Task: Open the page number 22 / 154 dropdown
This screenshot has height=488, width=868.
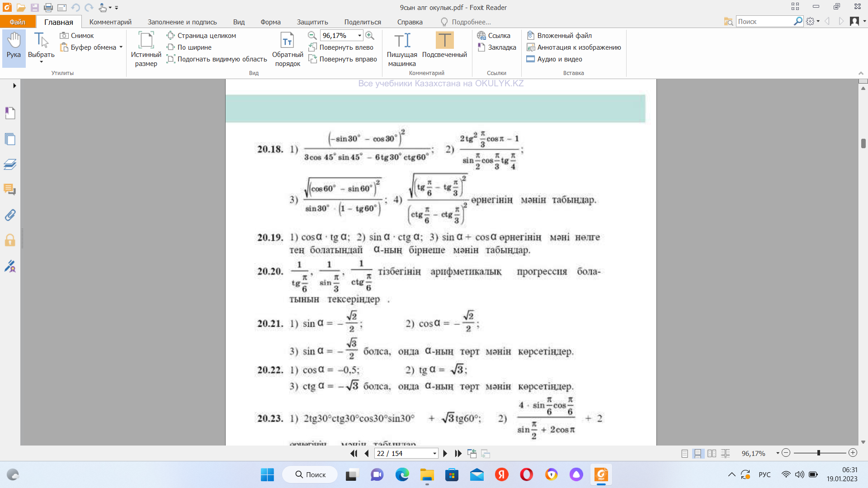Action: 434,453
